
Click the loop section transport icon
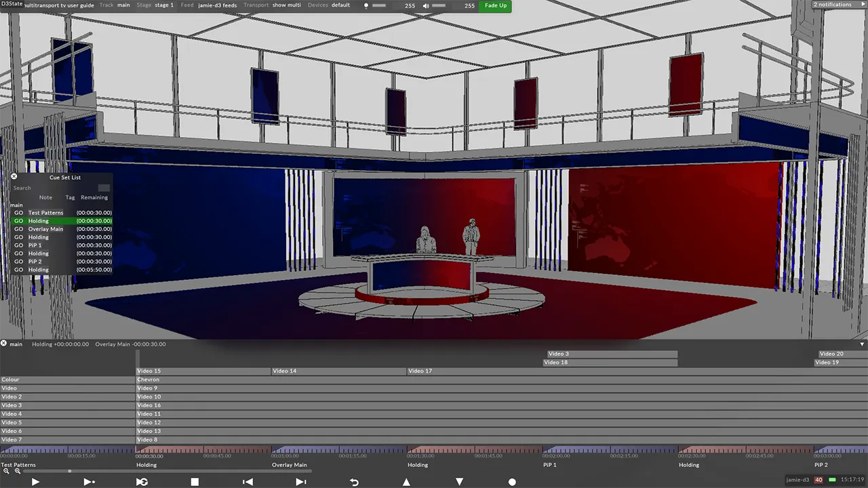click(x=142, y=482)
